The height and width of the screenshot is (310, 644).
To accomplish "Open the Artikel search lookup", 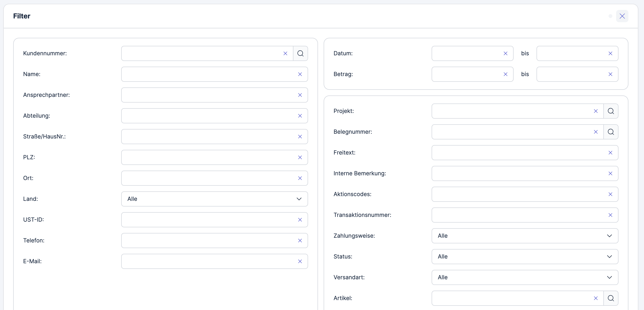I will (x=610, y=298).
